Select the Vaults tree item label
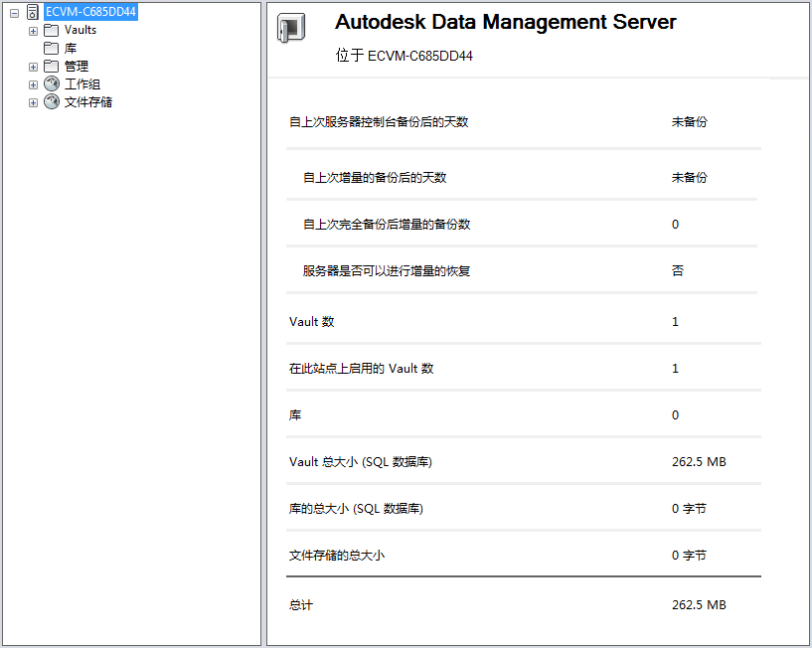 click(81, 30)
